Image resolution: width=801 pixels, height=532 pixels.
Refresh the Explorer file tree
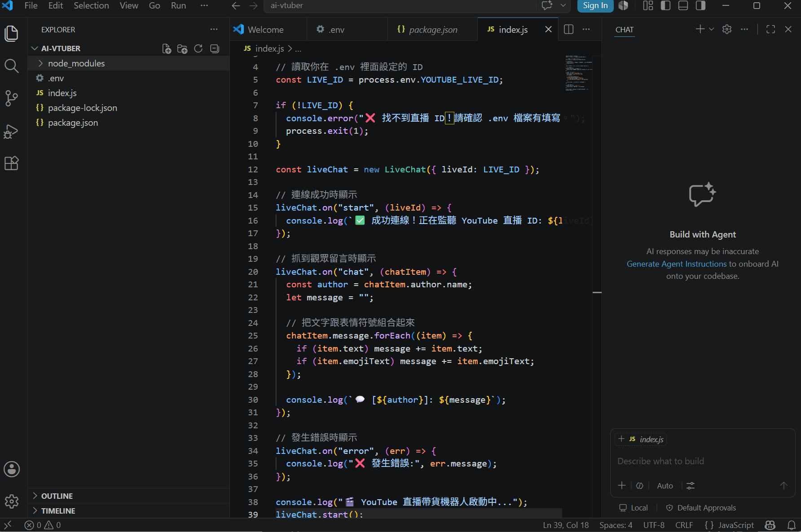point(198,48)
